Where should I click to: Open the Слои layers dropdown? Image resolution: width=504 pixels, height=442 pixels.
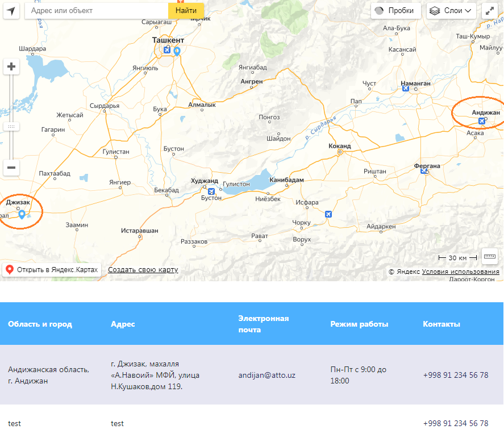pyautogui.click(x=451, y=11)
